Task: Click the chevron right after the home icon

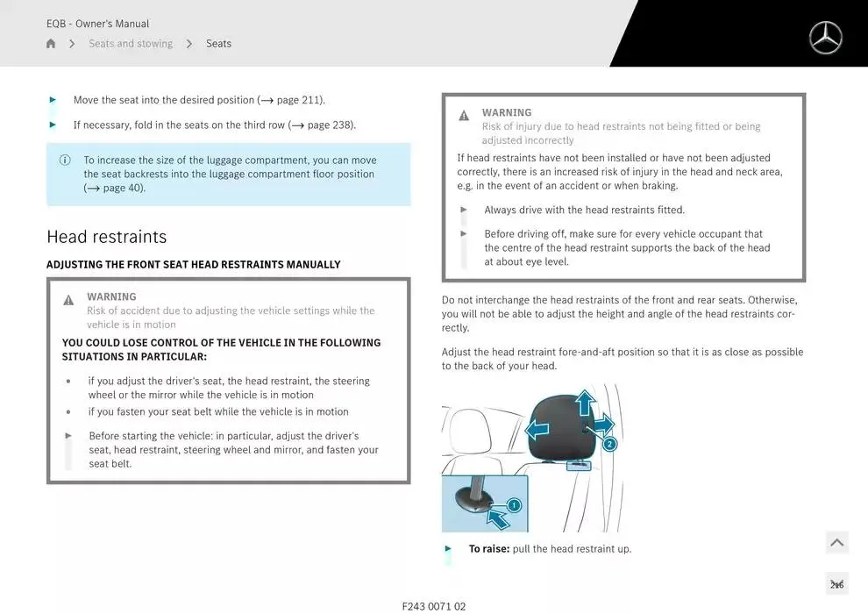Action: pyautogui.click(x=72, y=44)
